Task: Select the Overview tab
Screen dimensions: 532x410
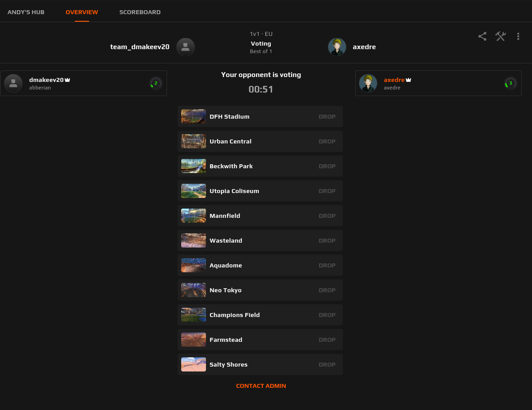Action: pos(82,12)
